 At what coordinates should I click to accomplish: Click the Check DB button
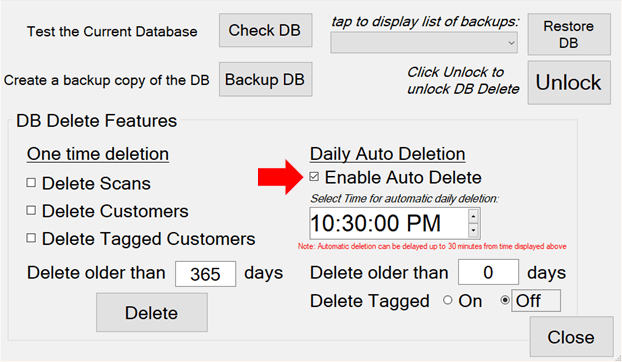point(265,30)
